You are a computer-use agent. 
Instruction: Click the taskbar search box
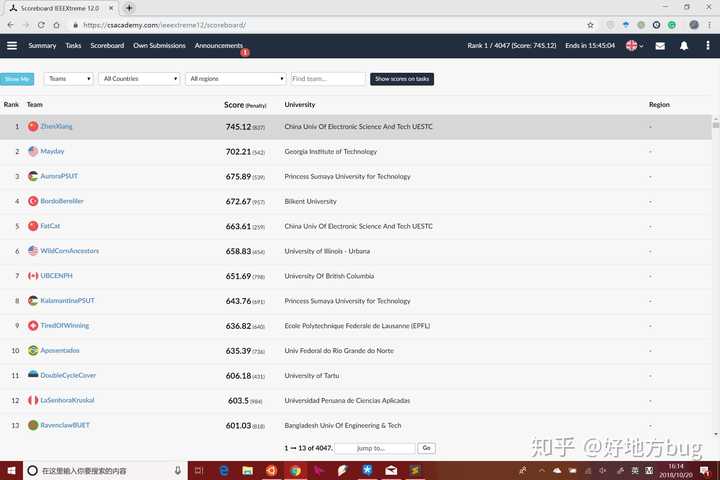point(106,470)
